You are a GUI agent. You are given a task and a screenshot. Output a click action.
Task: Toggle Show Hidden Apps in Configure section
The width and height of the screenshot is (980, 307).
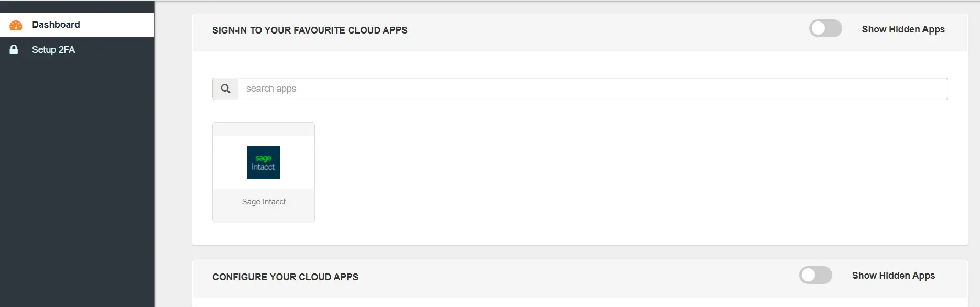click(815, 275)
